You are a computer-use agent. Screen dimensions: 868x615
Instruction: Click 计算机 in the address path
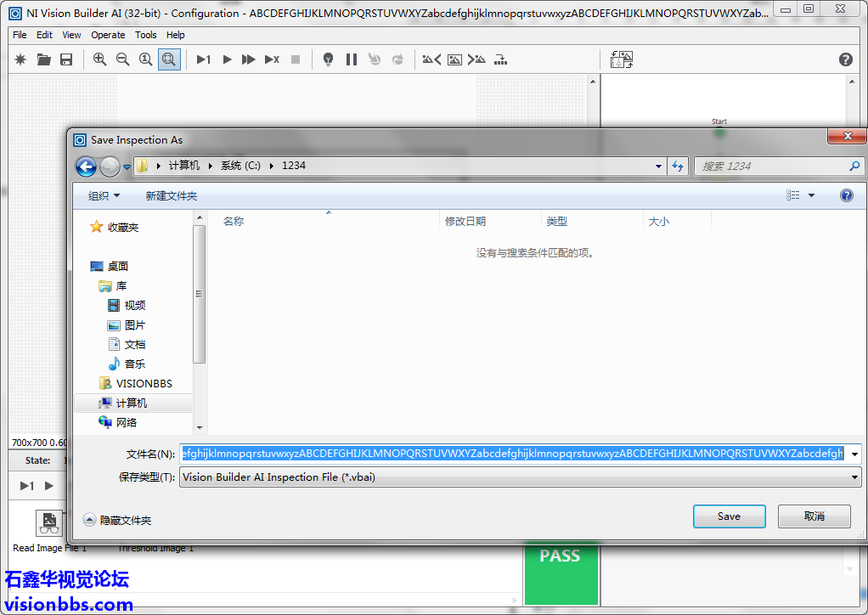184,166
